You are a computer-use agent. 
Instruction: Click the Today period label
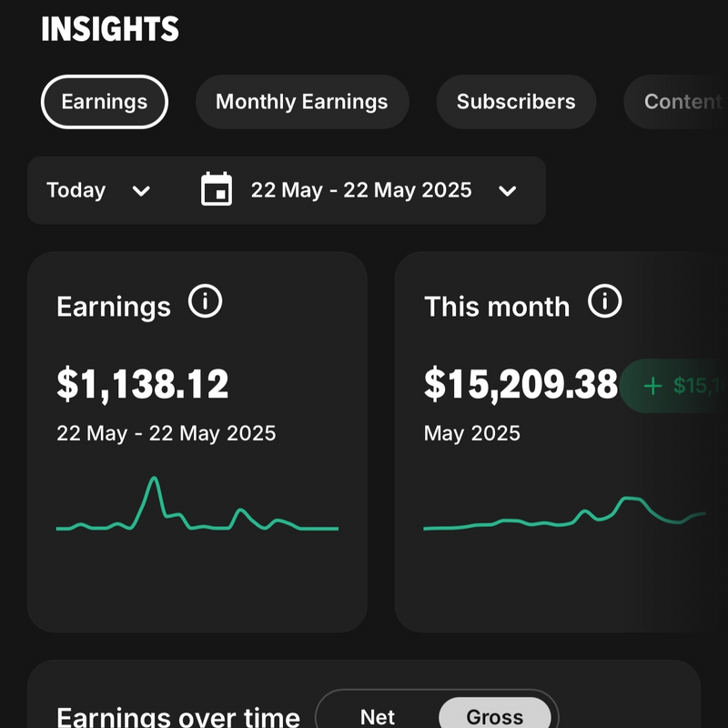76,190
